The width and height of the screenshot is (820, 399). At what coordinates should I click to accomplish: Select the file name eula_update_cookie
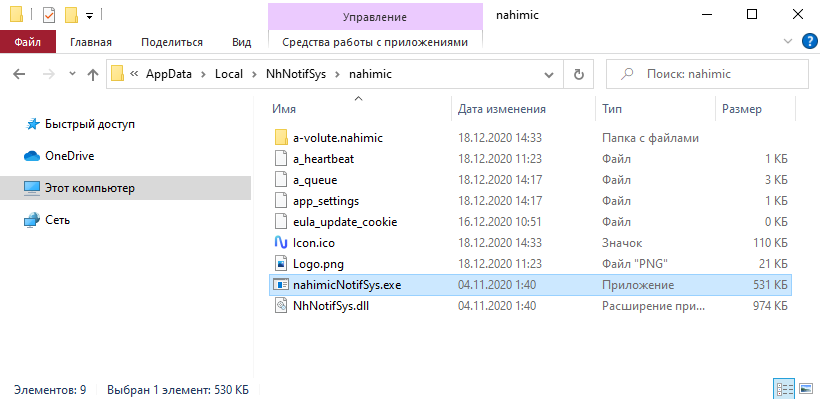click(x=345, y=222)
